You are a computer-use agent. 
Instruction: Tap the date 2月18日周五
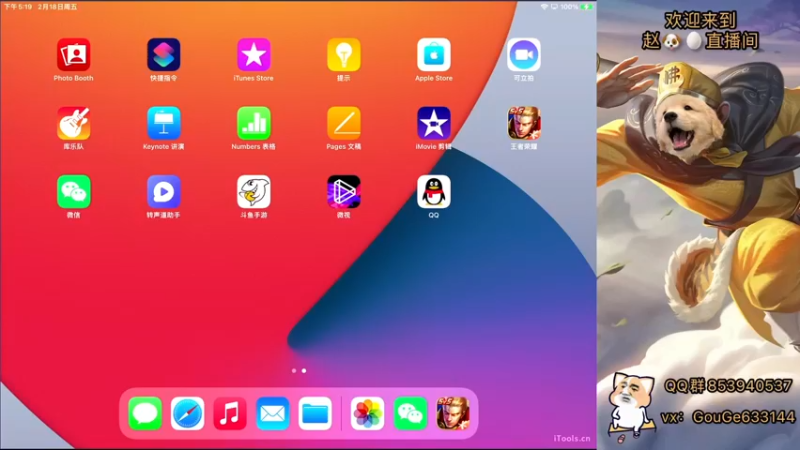(57, 7)
